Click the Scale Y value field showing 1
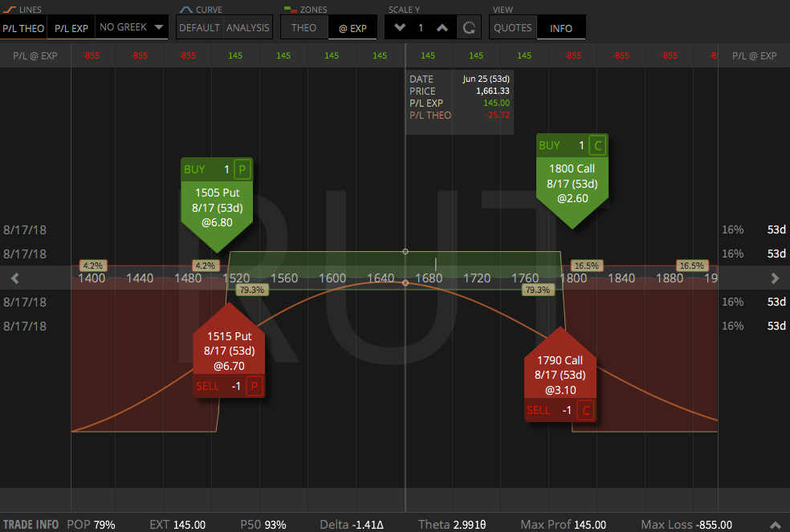The image size is (790, 532). click(421, 26)
